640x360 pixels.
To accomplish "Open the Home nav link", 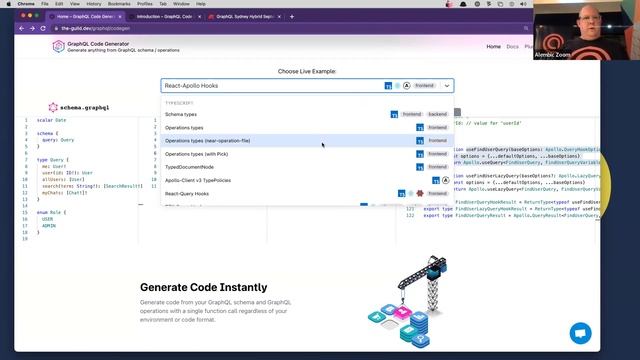I will (493, 47).
